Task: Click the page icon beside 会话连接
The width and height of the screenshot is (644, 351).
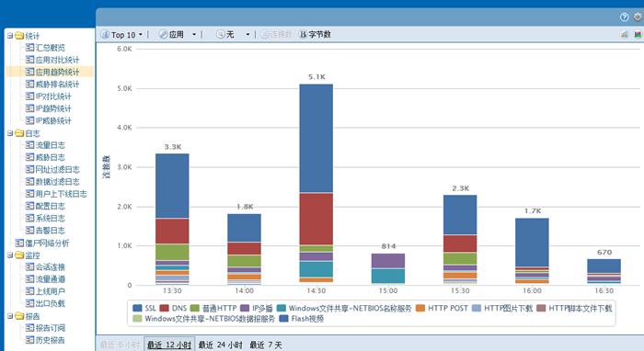Action: (x=29, y=267)
